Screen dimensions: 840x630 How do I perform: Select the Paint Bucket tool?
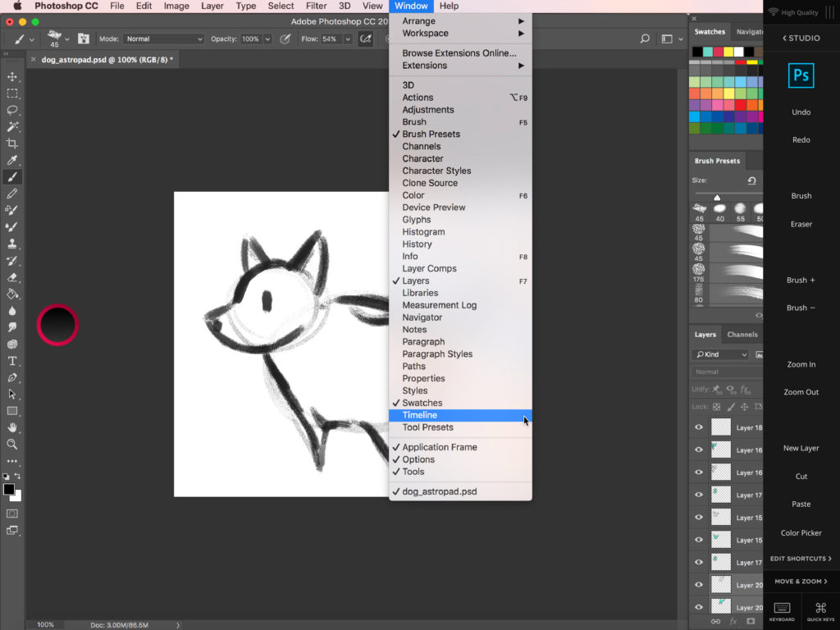(12, 294)
